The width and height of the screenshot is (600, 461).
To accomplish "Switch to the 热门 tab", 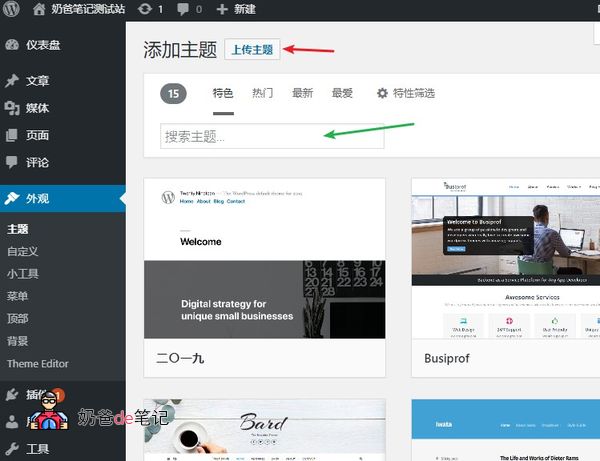I will coord(262,93).
